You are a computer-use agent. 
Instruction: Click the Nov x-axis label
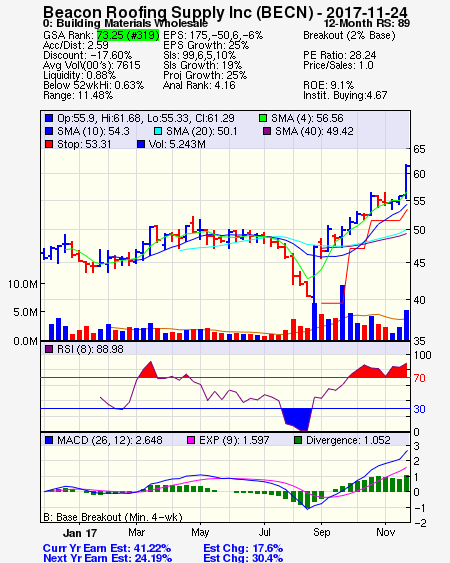[386, 532]
